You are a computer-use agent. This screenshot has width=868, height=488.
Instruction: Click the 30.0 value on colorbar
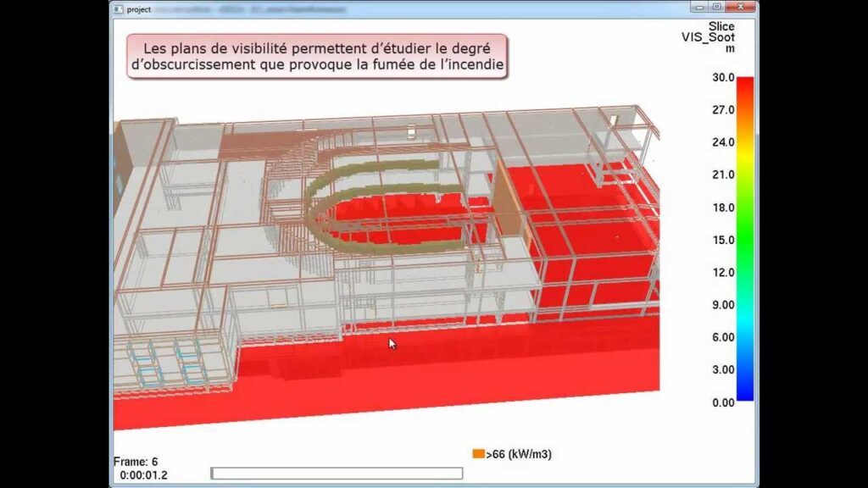723,78
